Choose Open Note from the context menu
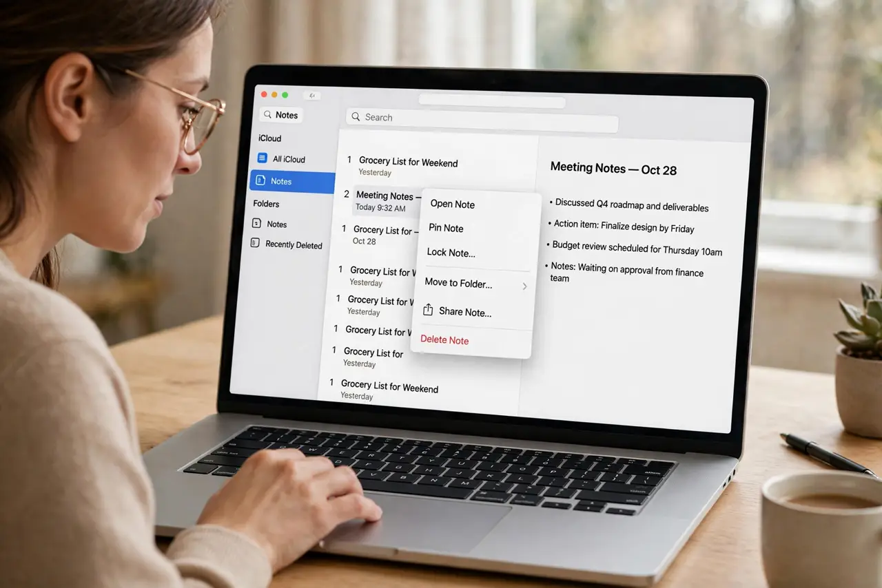The width and height of the screenshot is (882, 588). (452, 204)
